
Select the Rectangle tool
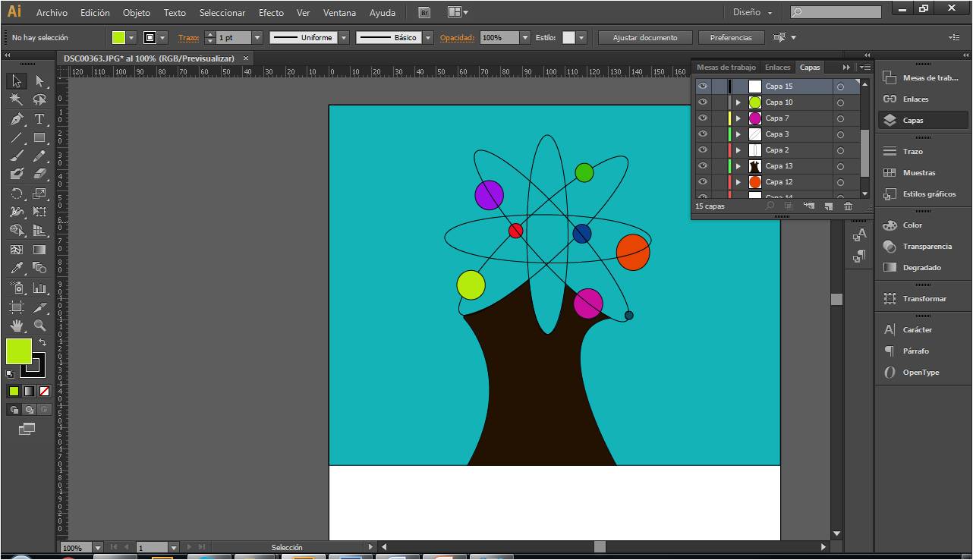tap(39, 137)
